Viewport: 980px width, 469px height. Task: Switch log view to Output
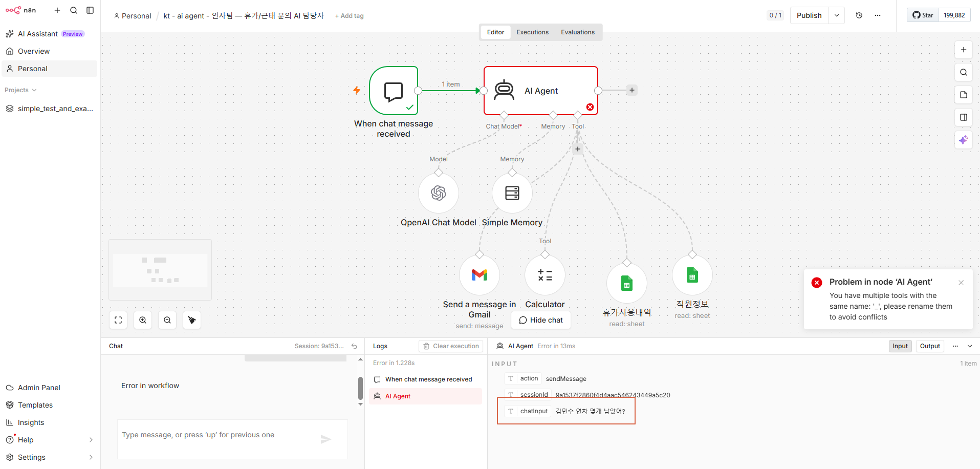[x=930, y=346]
